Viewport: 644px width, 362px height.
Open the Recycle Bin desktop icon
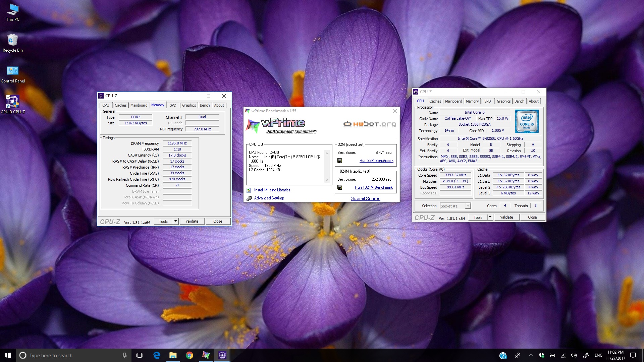coord(13,43)
